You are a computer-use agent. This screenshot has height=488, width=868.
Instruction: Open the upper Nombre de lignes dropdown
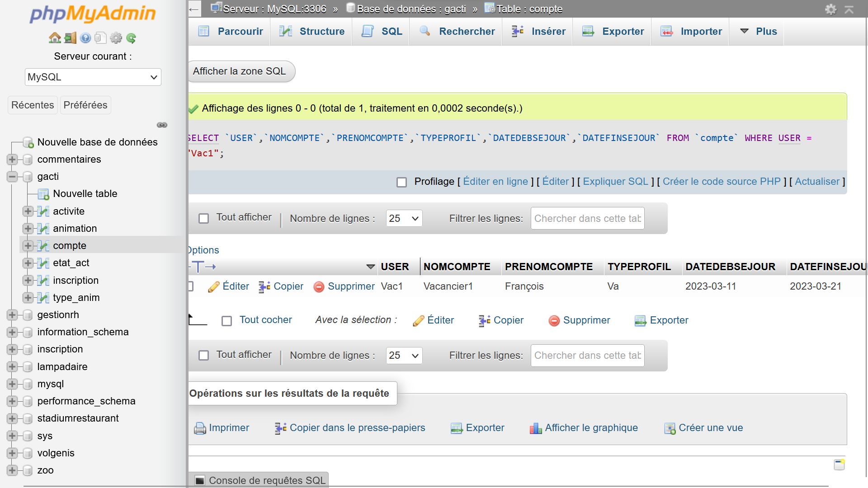click(404, 219)
